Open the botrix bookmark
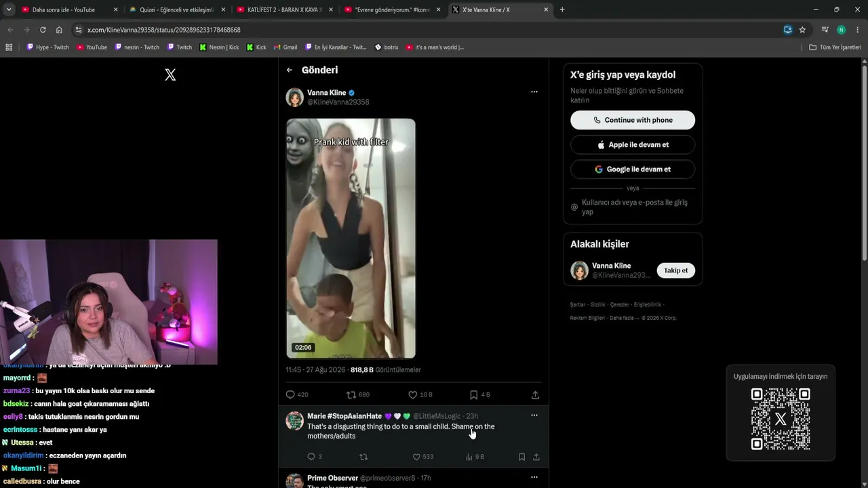This screenshot has height=488, width=868. pos(387,47)
